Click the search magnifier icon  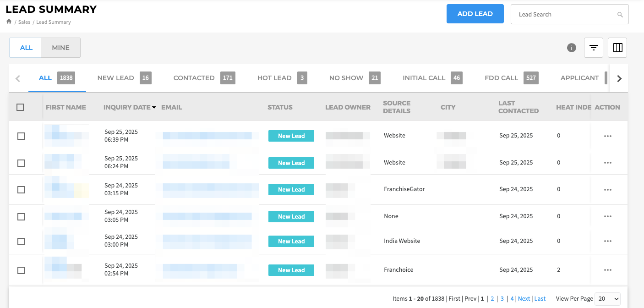[x=620, y=15]
